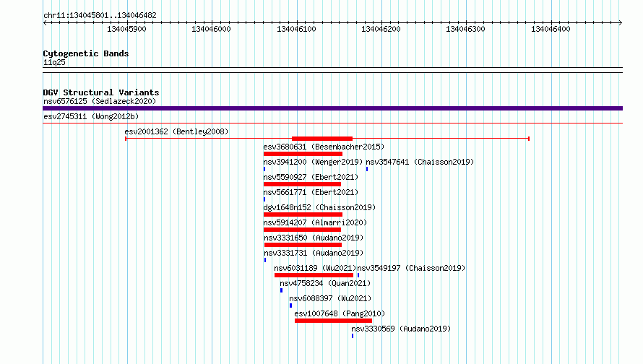Click the red bar under nsv6031189

[314, 275]
